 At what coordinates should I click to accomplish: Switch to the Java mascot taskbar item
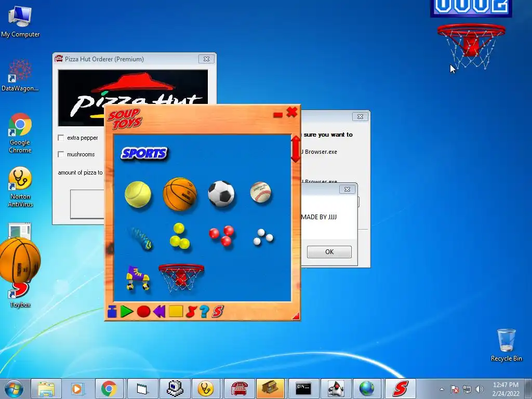(x=335, y=389)
